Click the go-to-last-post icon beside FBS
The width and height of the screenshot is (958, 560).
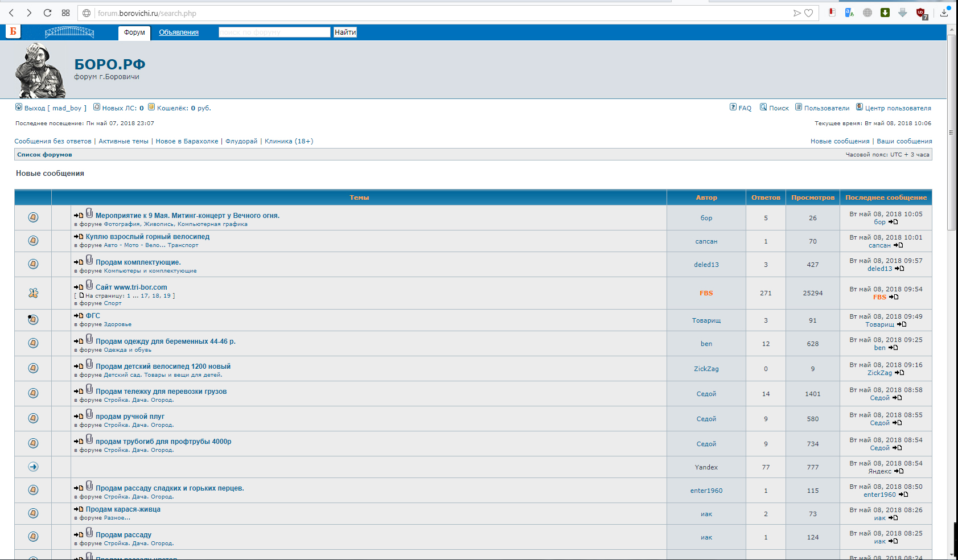[894, 297]
